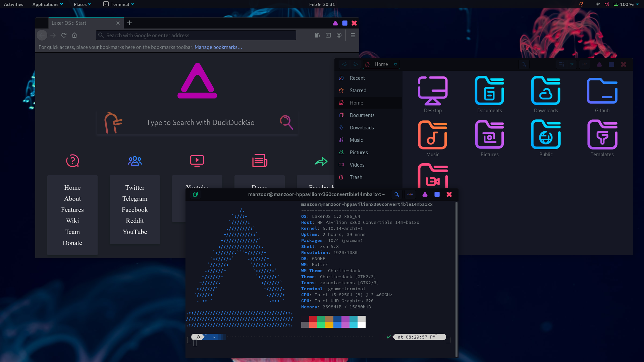Open the Telegram link on start page

click(x=135, y=199)
